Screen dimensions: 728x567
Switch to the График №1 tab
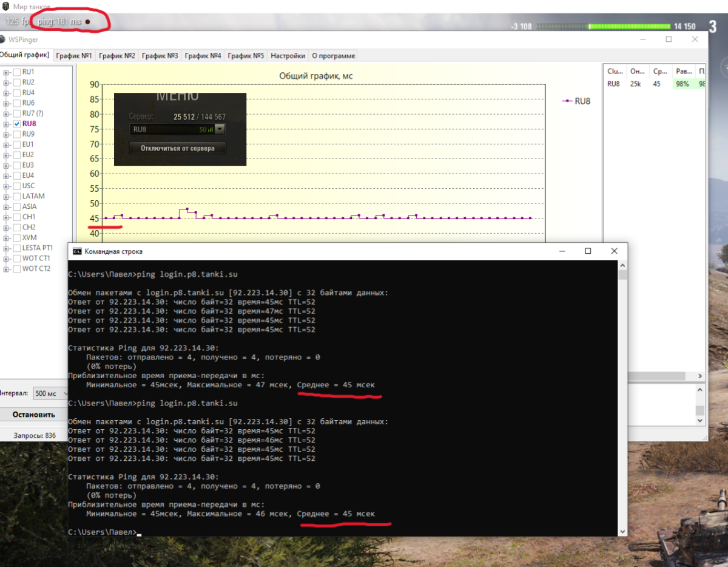[73, 56]
